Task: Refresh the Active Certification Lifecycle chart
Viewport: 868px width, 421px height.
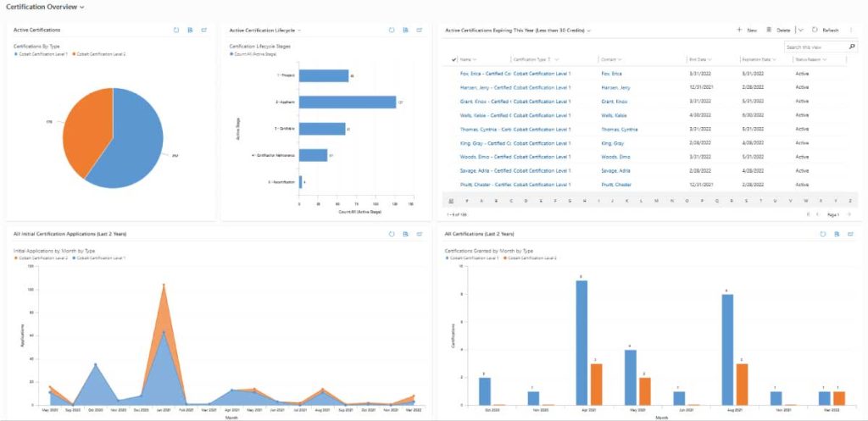Action: coord(392,30)
